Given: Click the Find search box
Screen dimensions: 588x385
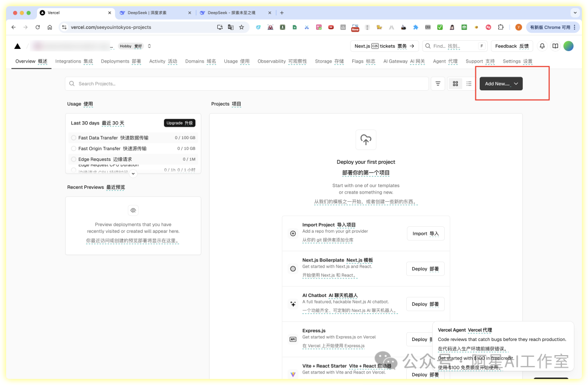Looking at the screenshot, I should [x=455, y=46].
